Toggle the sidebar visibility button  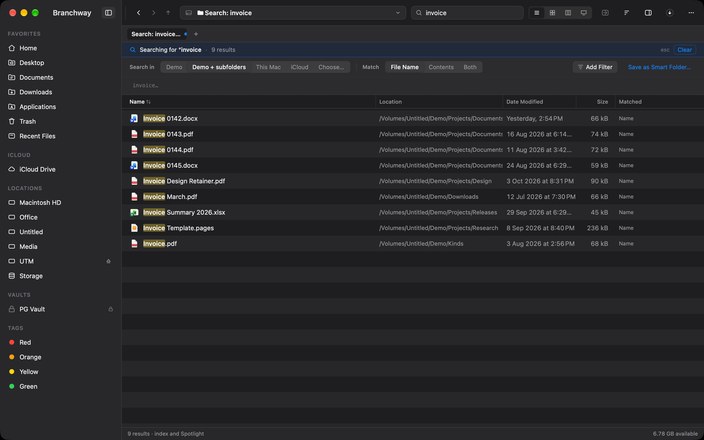(x=108, y=13)
